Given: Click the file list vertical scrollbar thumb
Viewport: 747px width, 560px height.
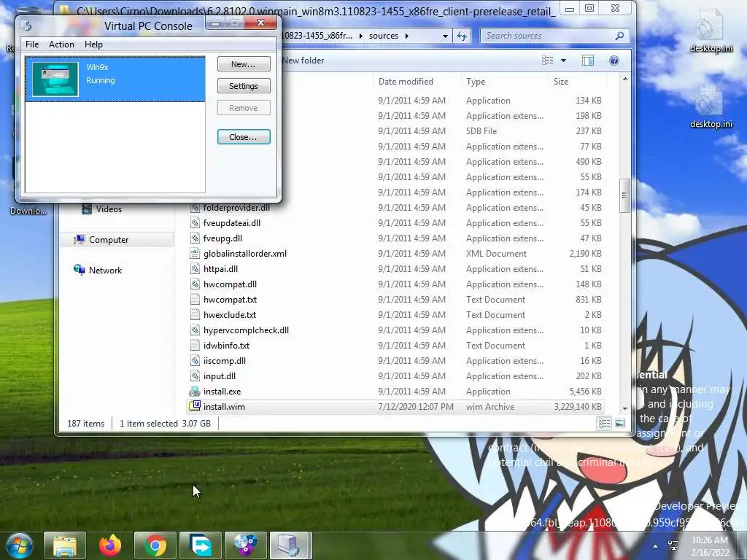Looking at the screenshot, I should pyautogui.click(x=624, y=195).
